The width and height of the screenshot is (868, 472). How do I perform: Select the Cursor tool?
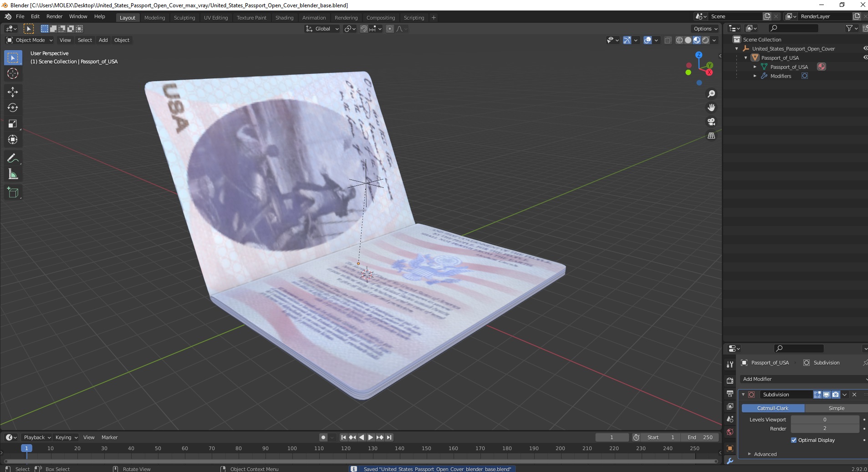(x=13, y=74)
